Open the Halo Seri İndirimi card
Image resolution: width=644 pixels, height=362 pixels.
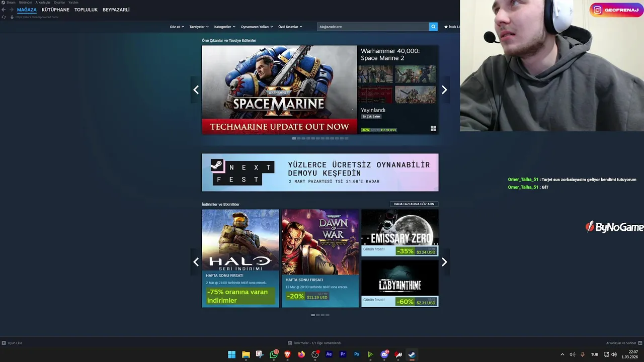click(x=240, y=258)
